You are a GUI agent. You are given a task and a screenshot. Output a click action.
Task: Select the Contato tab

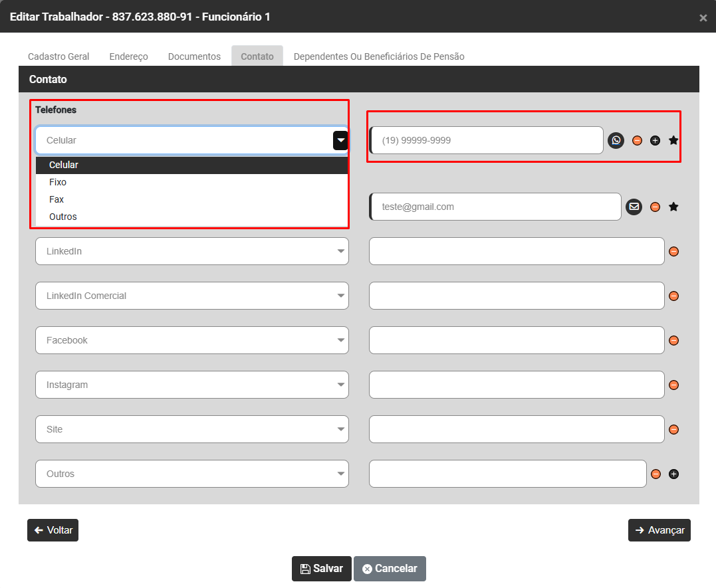click(257, 56)
